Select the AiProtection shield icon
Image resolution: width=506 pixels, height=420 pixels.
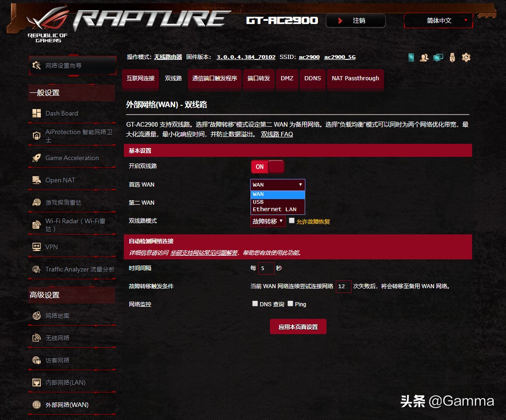tap(36, 136)
